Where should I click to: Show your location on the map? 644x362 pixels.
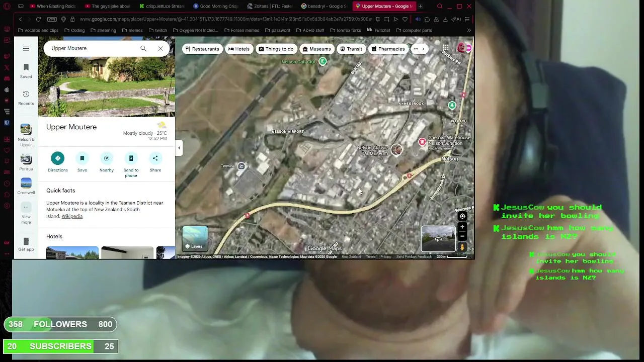coord(462,216)
